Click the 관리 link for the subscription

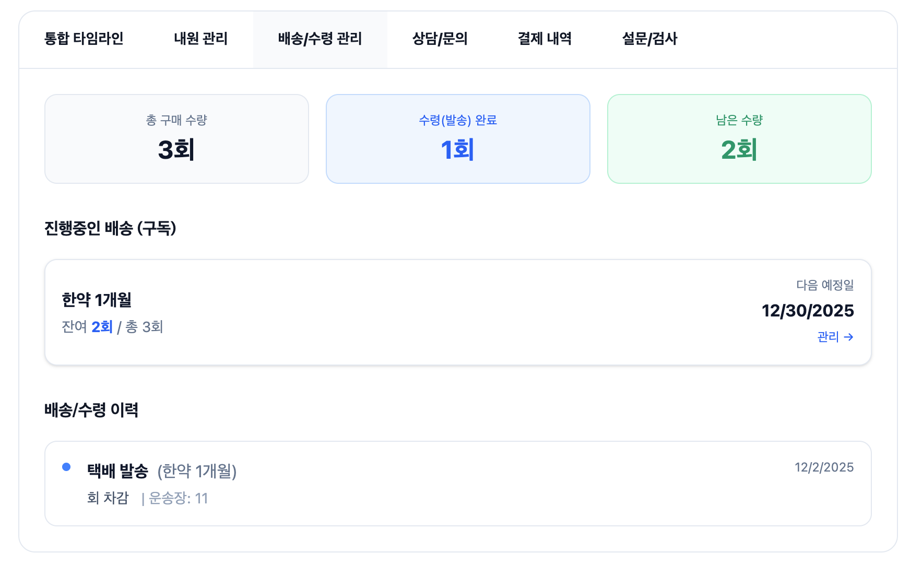[835, 337]
